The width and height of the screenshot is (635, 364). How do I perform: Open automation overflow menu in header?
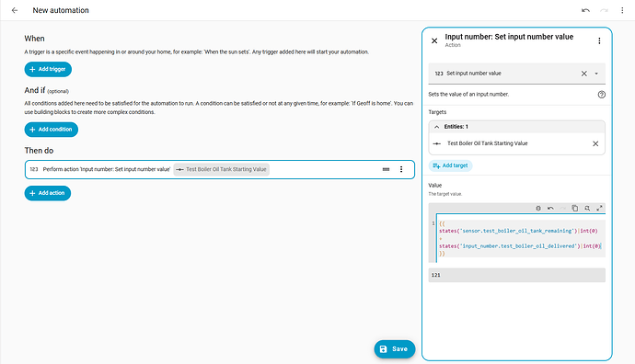622,10
